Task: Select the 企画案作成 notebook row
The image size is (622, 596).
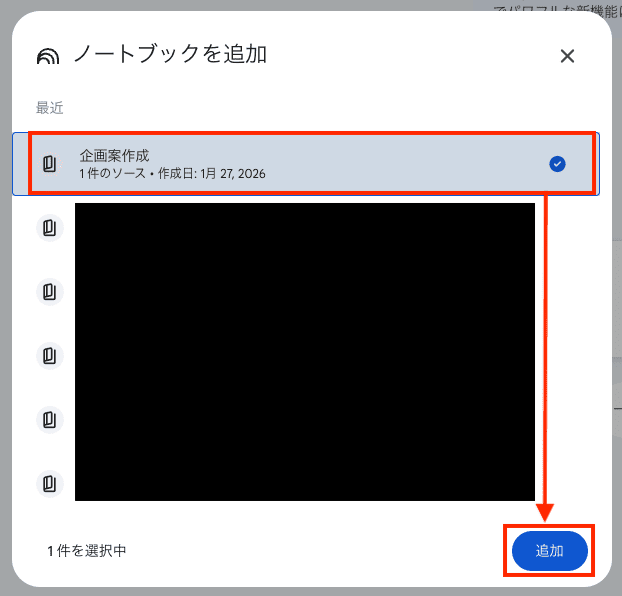Action: pyautogui.click(x=306, y=163)
